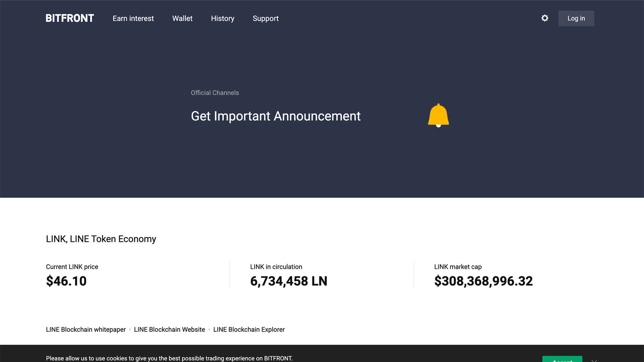The image size is (644, 362).
Task: Open the Support menu
Action: [x=265, y=18]
